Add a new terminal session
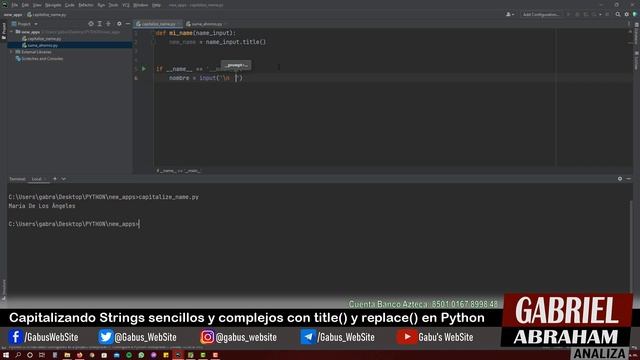 [x=55, y=179]
